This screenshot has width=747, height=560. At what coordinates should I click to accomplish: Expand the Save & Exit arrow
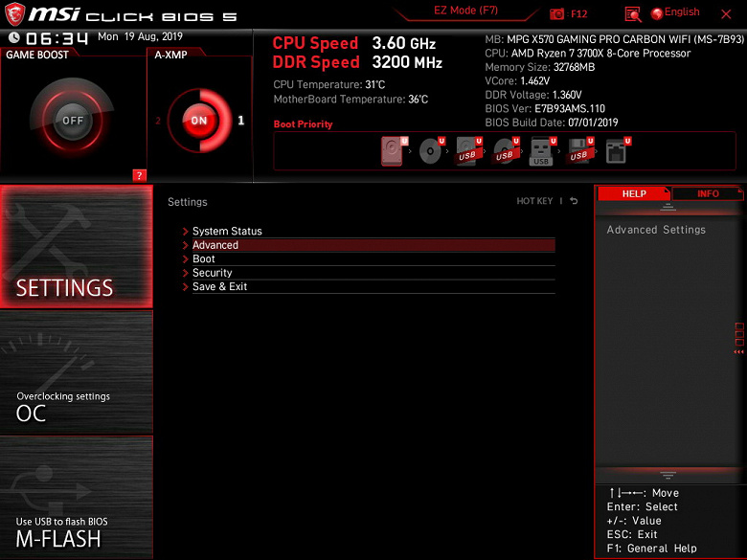(186, 286)
